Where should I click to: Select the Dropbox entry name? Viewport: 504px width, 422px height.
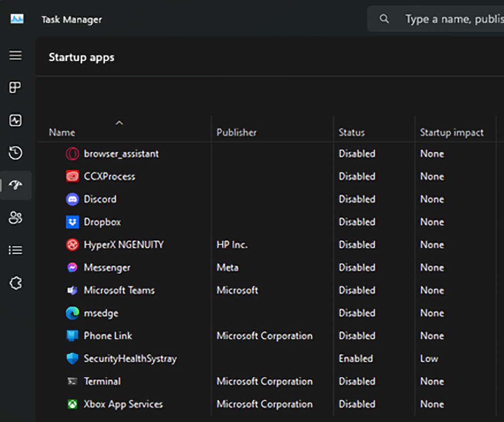pos(102,222)
